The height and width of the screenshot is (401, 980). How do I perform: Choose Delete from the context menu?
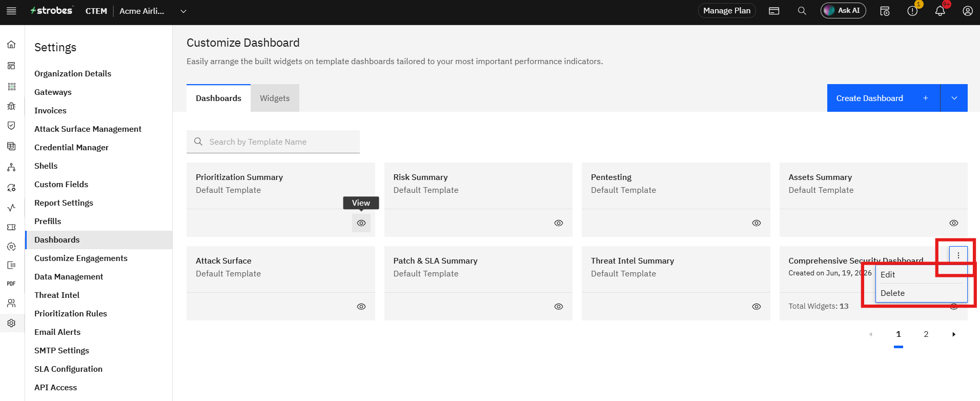pyautogui.click(x=922, y=293)
